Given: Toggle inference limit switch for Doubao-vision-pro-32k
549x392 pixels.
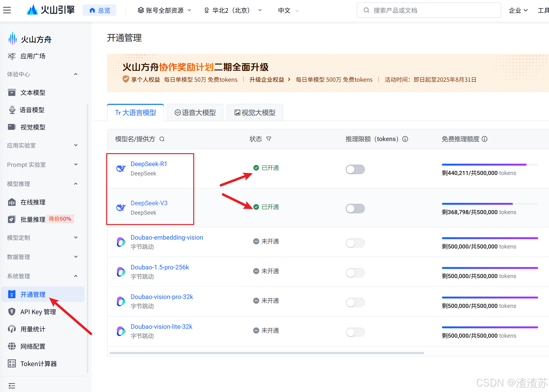Looking at the screenshot, I should pyautogui.click(x=355, y=302).
